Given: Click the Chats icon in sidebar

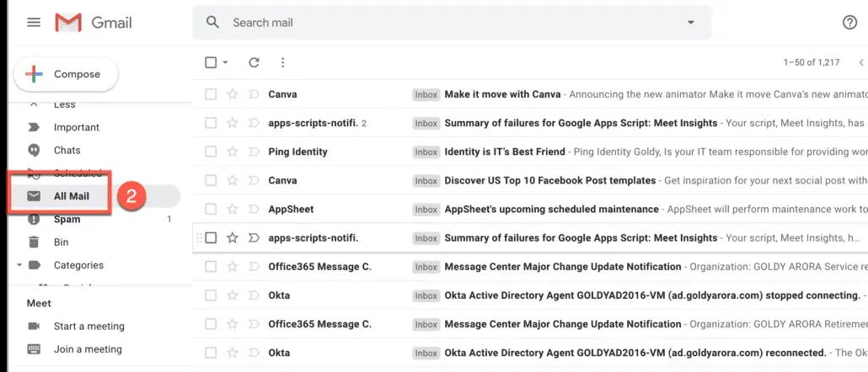Looking at the screenshot, I should (34, 151).
